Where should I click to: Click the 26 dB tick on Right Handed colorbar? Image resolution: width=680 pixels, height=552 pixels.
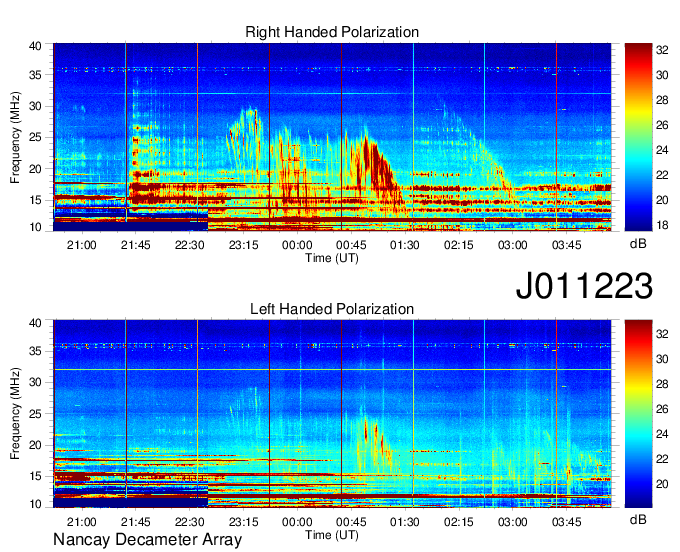coord(662,125)
